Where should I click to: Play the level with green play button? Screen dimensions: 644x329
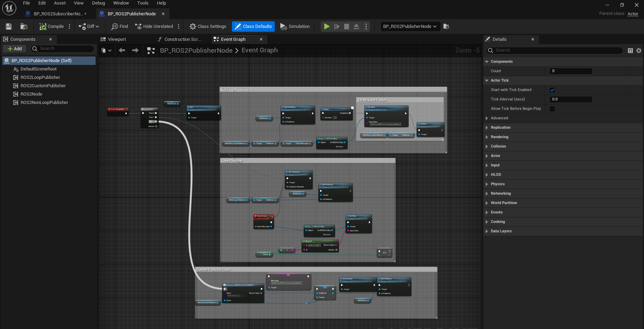[x=327, y=27]
